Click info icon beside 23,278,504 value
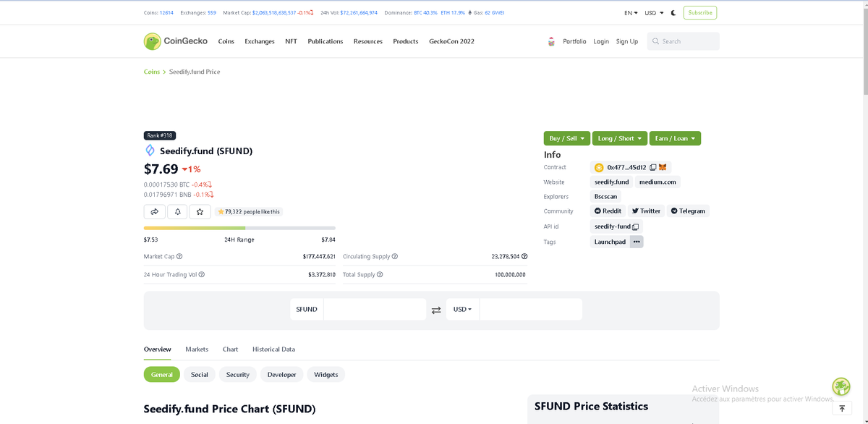The height and width of the screenshot is (424, 868). (524, 256)
